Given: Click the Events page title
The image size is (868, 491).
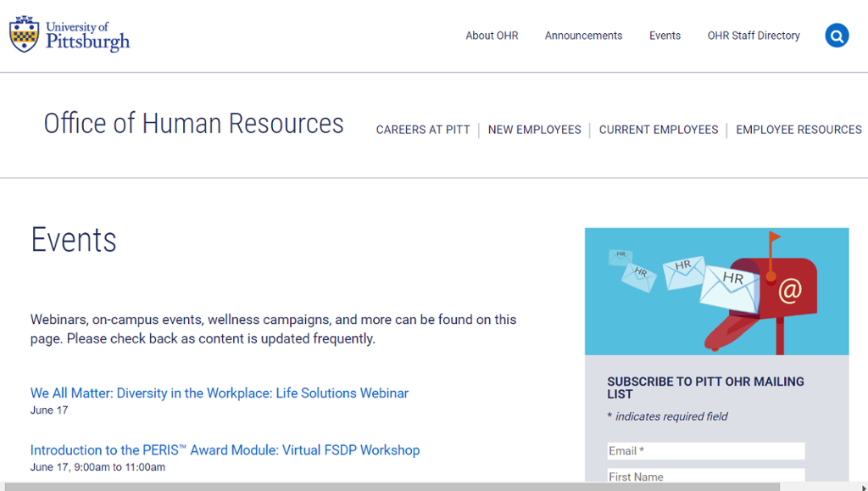Looking at the screenshot, I should pos(73,240).
